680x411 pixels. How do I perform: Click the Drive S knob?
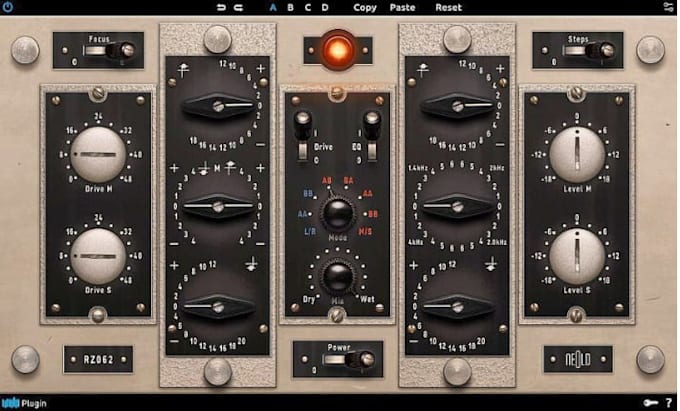[98, 256]
